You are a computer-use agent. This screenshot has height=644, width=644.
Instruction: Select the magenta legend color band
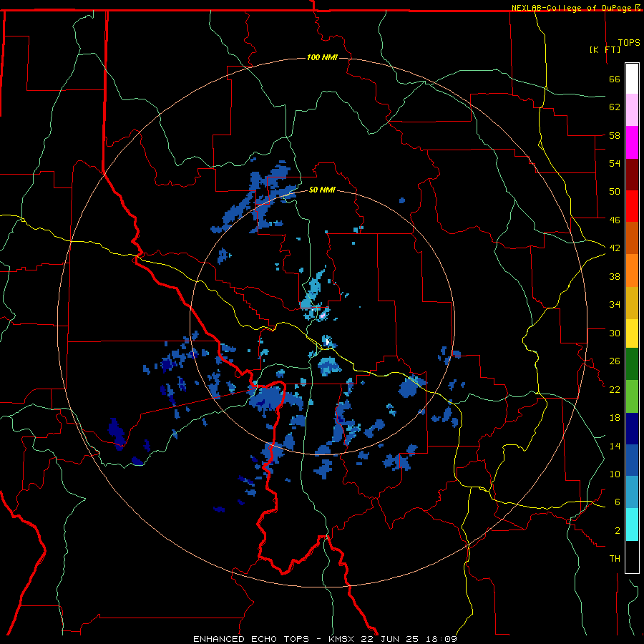tap(632, 142)
